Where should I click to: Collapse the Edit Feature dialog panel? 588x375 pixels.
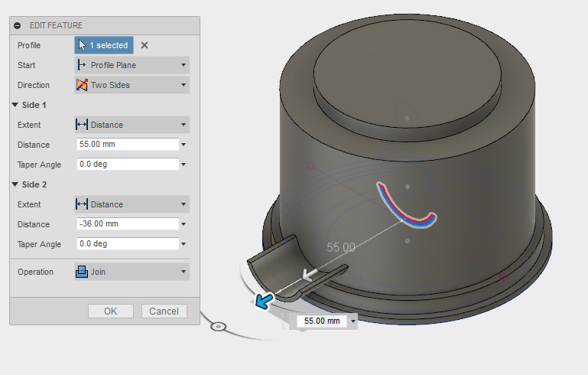18,25
